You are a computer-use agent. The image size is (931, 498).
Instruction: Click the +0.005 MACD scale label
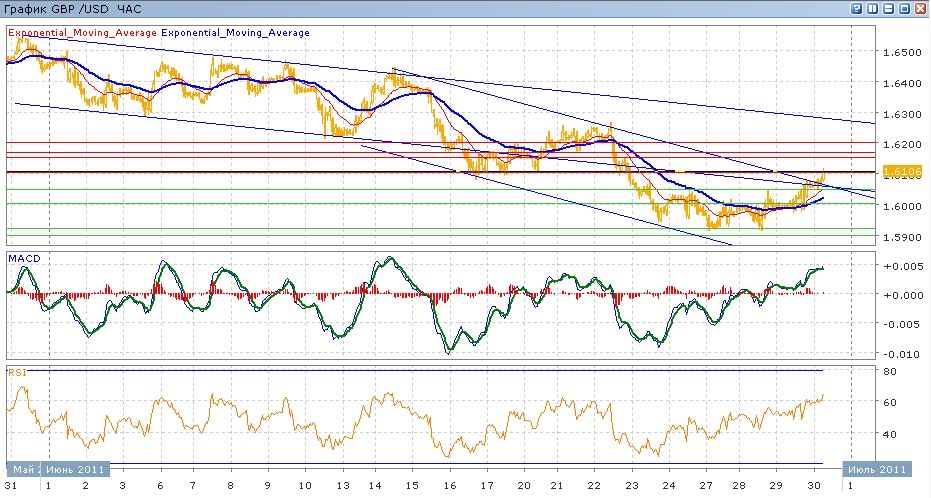tap(899, 266)
